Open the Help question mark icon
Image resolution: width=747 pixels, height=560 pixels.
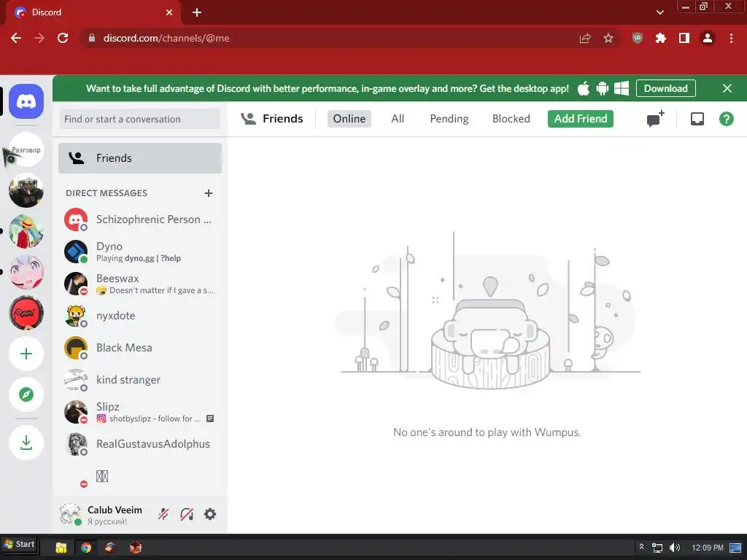[726, 119]
